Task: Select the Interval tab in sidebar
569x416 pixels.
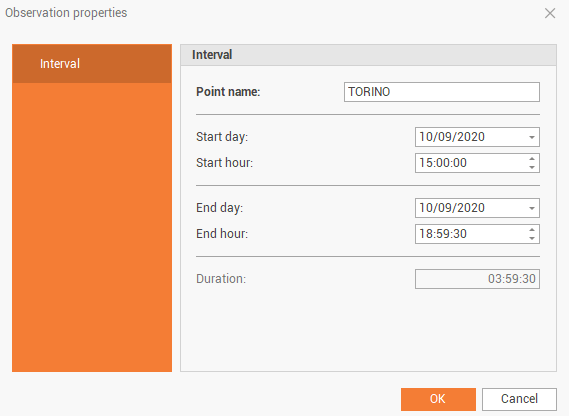Action: coord(92,64)
